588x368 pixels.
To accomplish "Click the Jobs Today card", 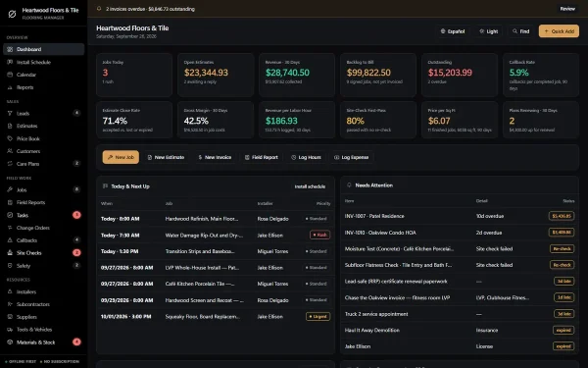I will 134,76.
